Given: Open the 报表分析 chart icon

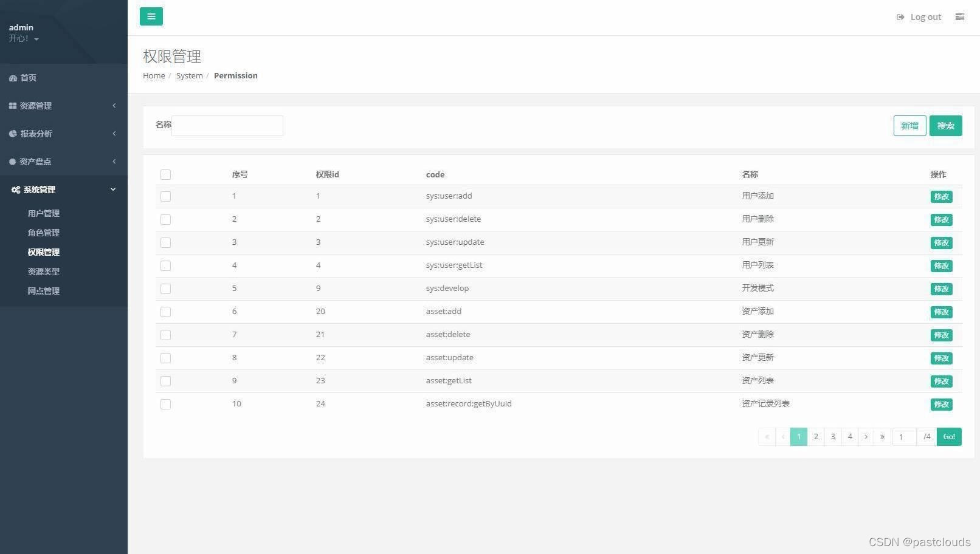Looking at the screenshot, I should tap(13, 134).
